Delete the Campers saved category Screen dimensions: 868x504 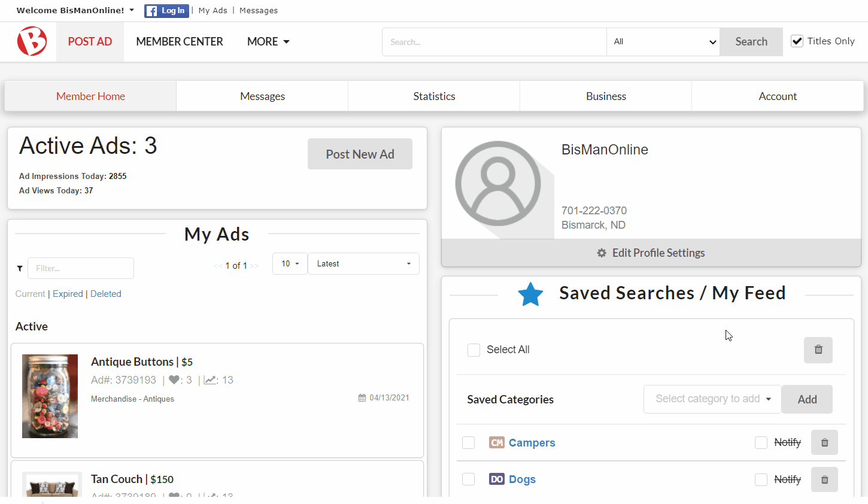[824, 442]
